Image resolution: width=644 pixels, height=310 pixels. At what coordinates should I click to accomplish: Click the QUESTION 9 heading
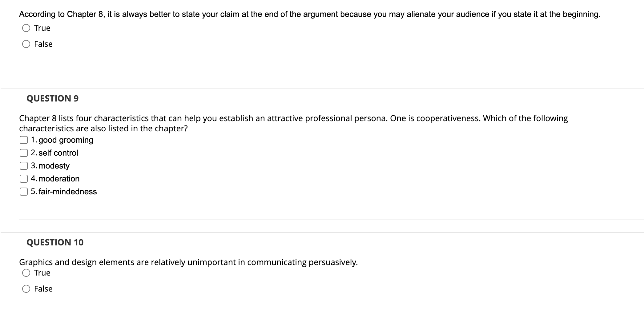pos(53,98)
